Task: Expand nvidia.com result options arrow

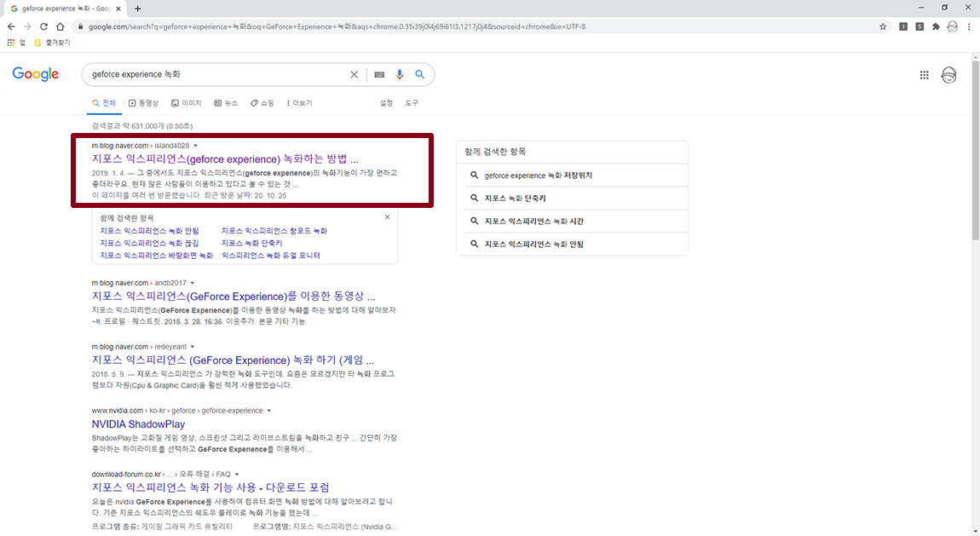Action: point(269,411)
